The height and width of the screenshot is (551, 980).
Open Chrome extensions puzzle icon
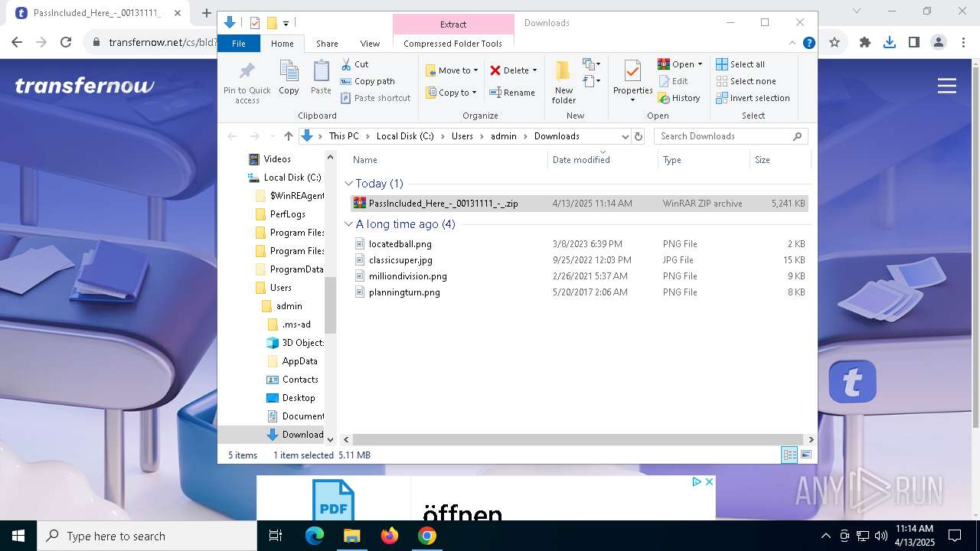[x=865, y=43]
